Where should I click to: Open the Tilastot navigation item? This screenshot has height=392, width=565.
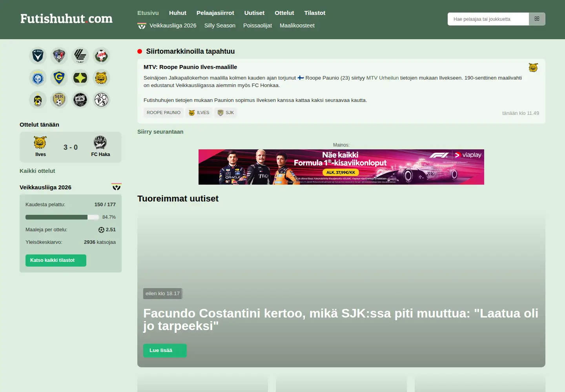315,13
